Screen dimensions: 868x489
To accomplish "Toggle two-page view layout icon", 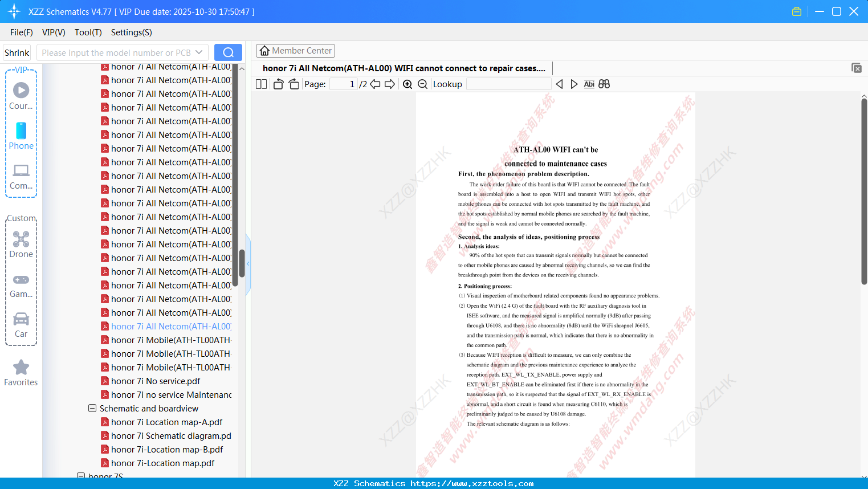I will 262,84.
